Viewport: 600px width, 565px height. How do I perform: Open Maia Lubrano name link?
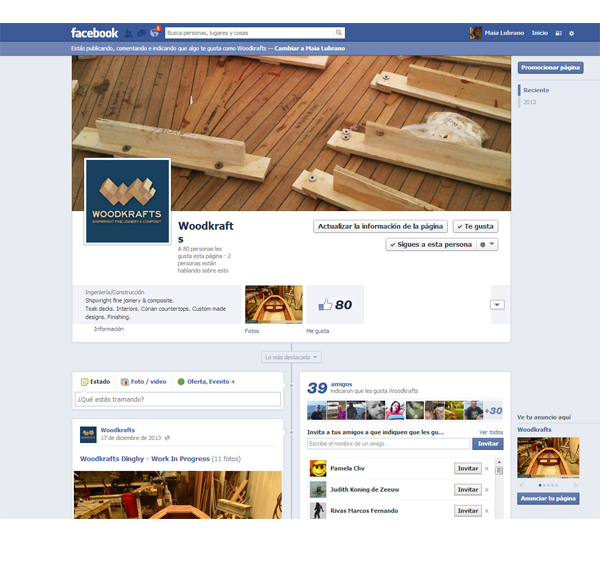[x=504, y=33]
